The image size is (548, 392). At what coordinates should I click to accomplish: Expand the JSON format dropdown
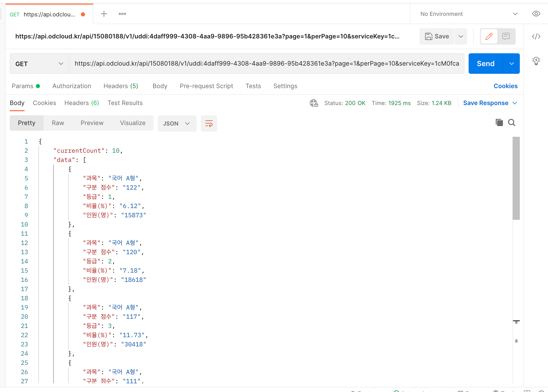[x=177, y=123]
